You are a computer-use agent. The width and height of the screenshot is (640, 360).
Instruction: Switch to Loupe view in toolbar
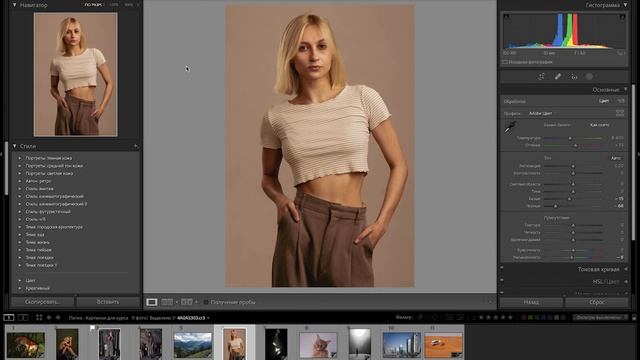(152, 302)
